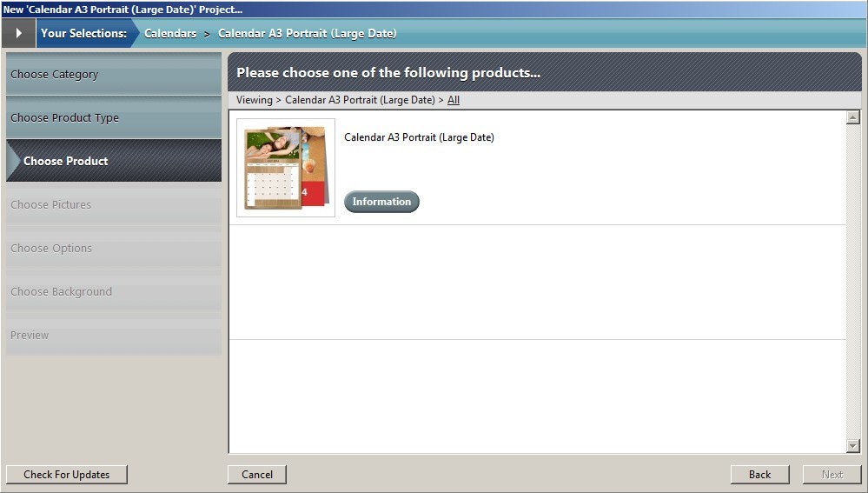This screenshot has width=868, height=493.
Task: Click the Next button
Action: 832,475
